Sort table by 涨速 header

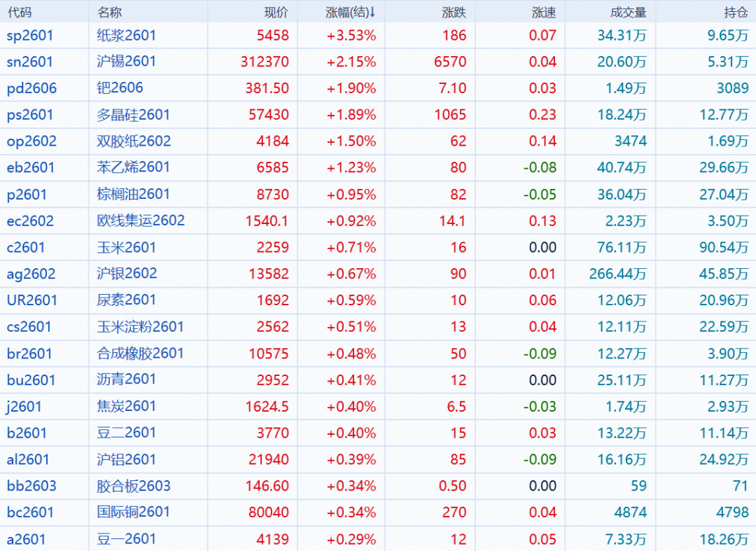pyautogui.click(x=544, y=12)
